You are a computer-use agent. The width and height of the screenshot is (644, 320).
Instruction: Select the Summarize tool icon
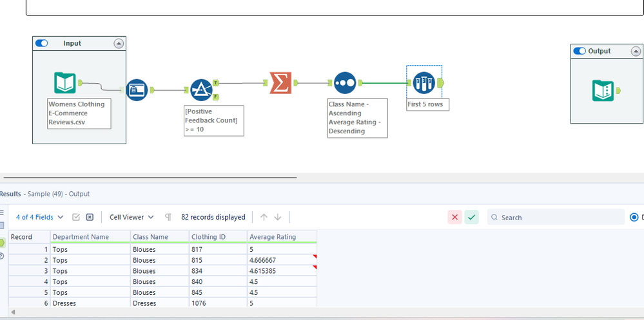(280, 82)
